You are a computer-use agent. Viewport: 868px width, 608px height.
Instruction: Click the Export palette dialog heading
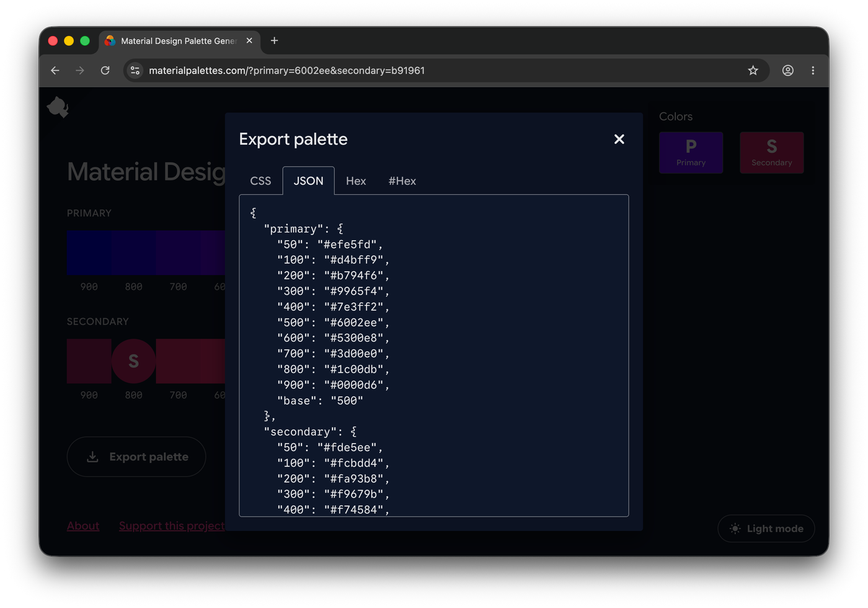(x=293, y=139)
